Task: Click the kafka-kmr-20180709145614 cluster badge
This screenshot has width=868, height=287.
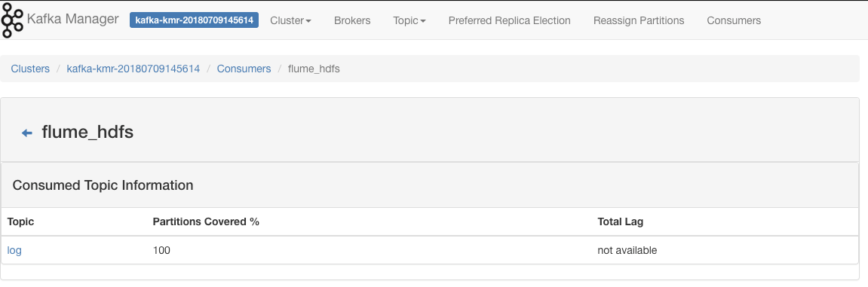Action: 195,20
